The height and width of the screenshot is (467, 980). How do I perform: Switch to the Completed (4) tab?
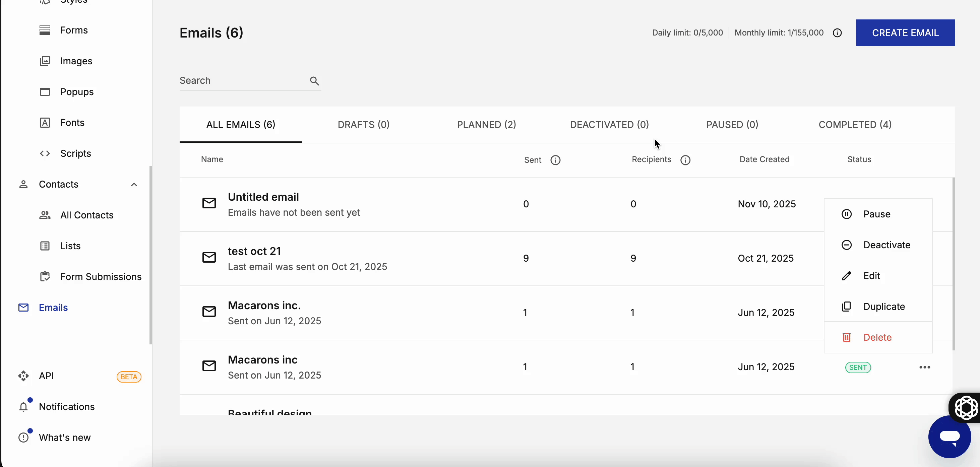click(x=855, y=125)
